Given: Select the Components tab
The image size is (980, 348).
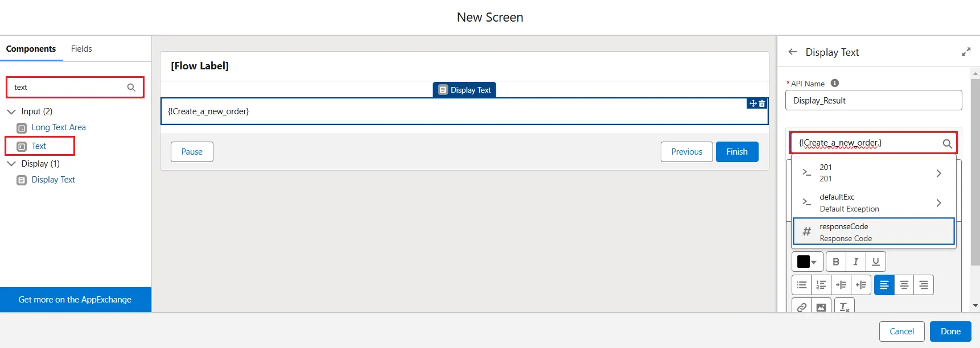Looking at the screenshot, I should pos(31,49).
